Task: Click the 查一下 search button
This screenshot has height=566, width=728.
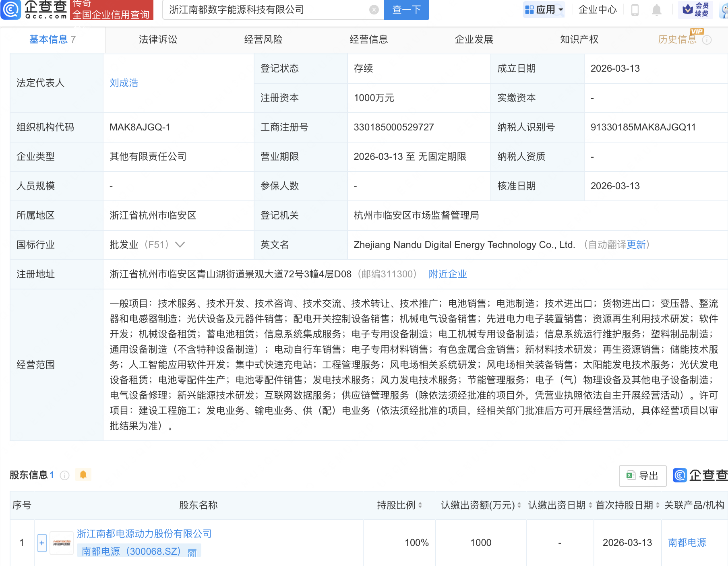Action: (406, 10)
